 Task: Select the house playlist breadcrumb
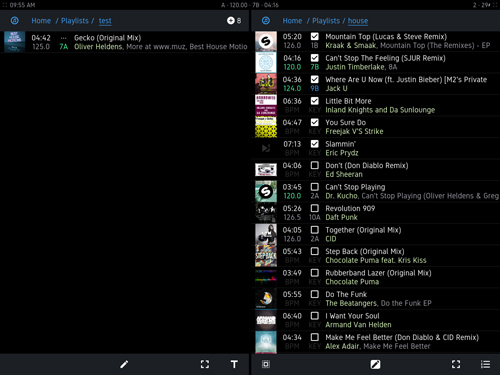pyautogui.click(x=358, y=21)
